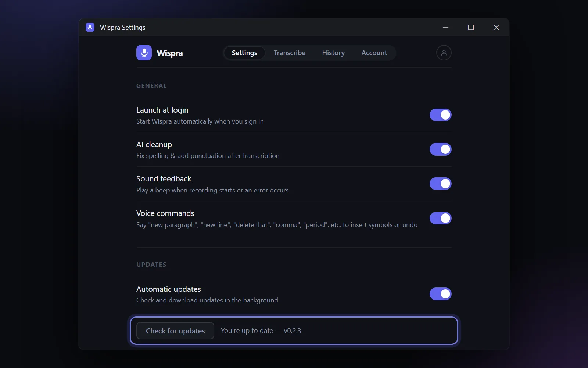Click "Start Wispra automatically when you sign in"
Image resolution: width=588 pixels, height=368 pixels.
click(200, 121)
